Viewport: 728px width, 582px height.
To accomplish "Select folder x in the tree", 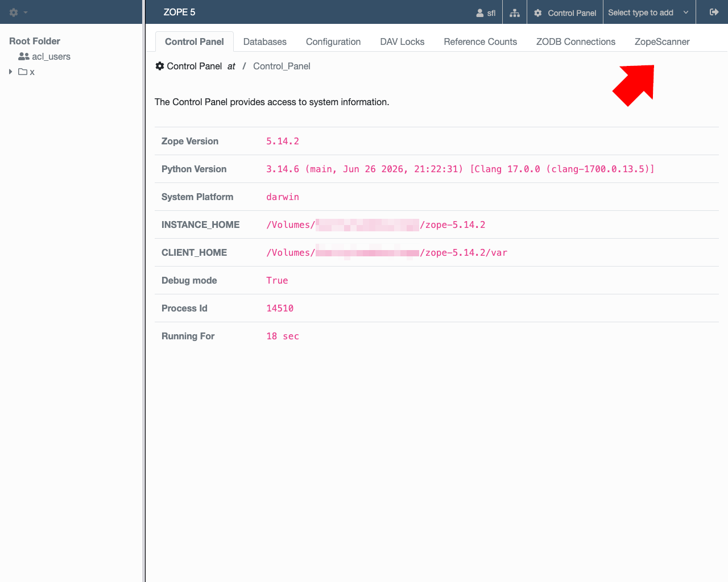I will (x=32, y=72).
